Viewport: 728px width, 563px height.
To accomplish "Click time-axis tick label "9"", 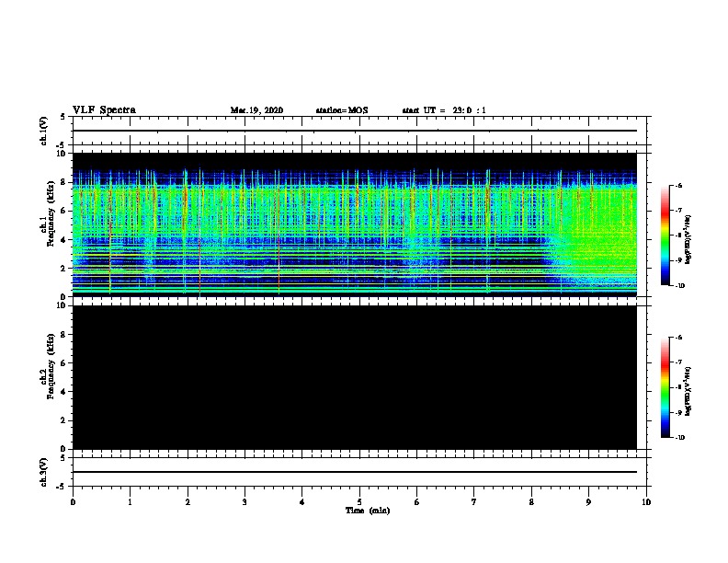I will 588,502.
